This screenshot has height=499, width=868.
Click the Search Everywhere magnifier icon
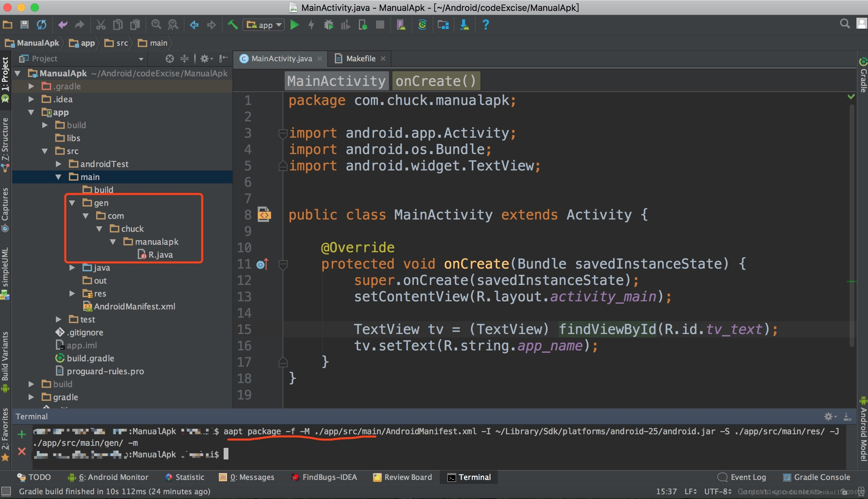845,24
